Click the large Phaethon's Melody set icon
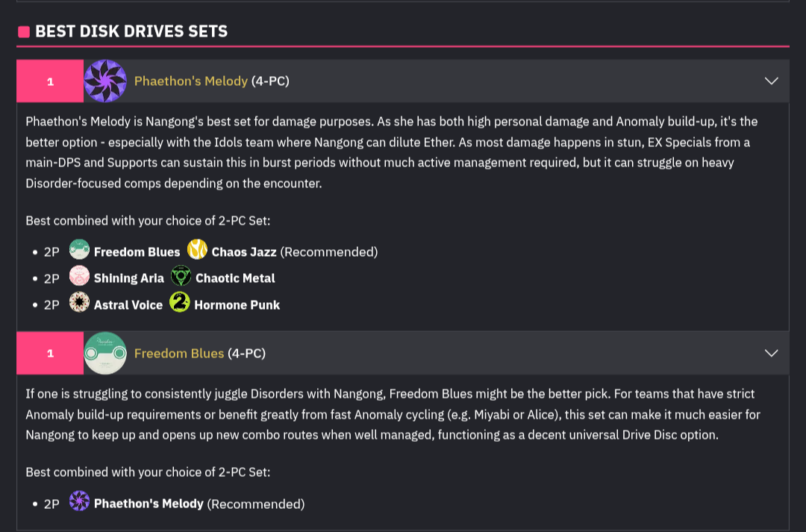 point(105,81)
